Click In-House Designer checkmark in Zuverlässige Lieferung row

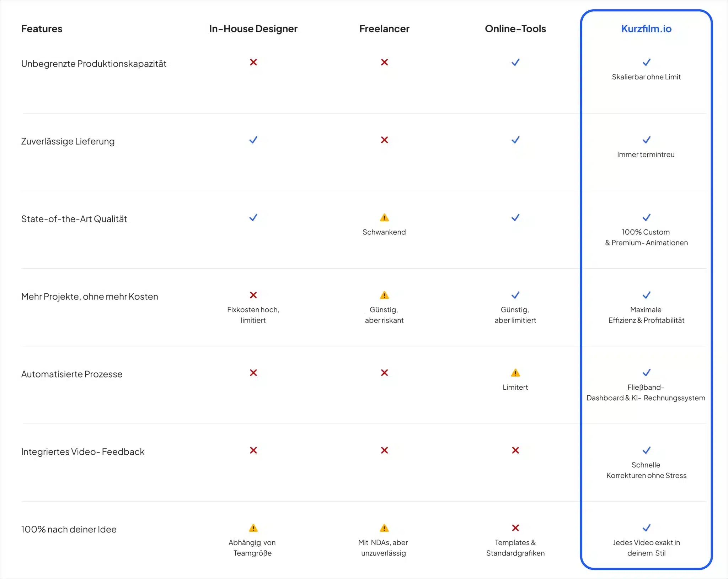(253, 140)
